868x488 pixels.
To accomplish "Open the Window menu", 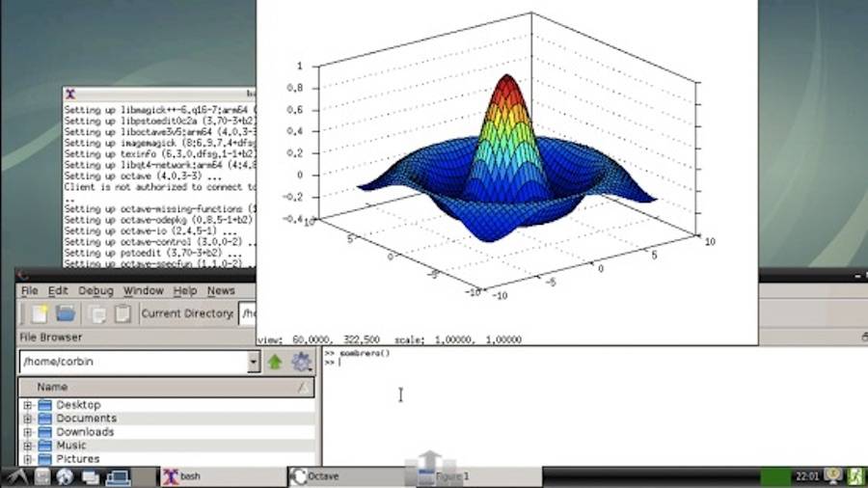I will [x=143, y=290].
